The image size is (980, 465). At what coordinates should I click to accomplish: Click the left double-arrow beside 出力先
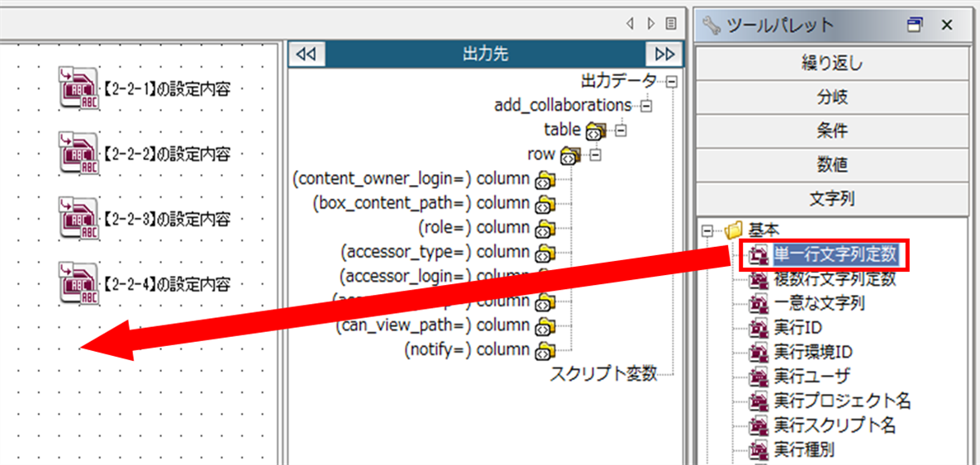306,55
